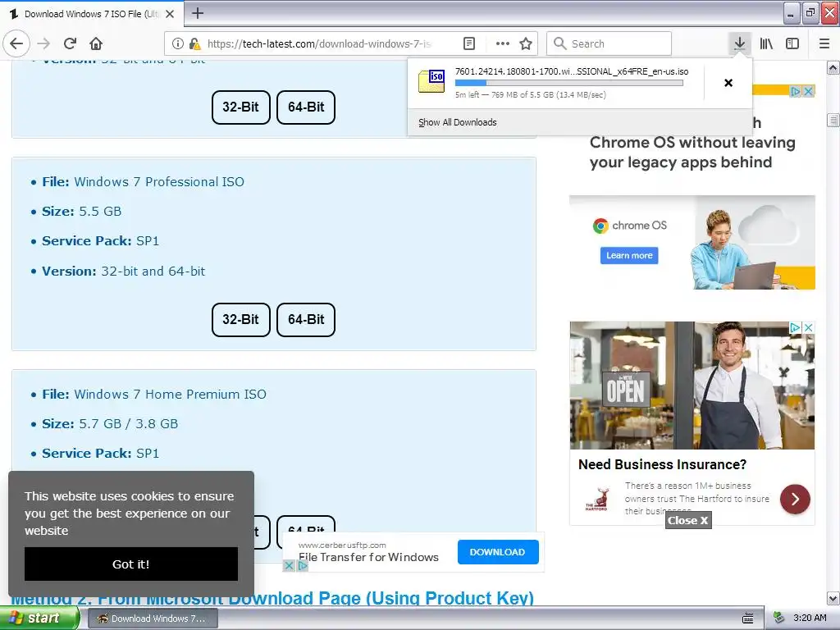This screenshot has height=630, width=840.
Task: Cancel the ISO download with X
Action: coord(728,83)
